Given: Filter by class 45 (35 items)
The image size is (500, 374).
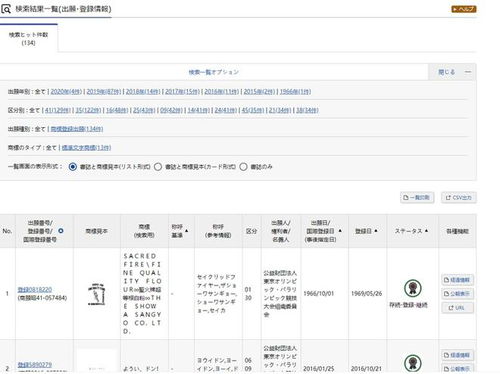Looking at the screenshot, I should tap(253, 110).
